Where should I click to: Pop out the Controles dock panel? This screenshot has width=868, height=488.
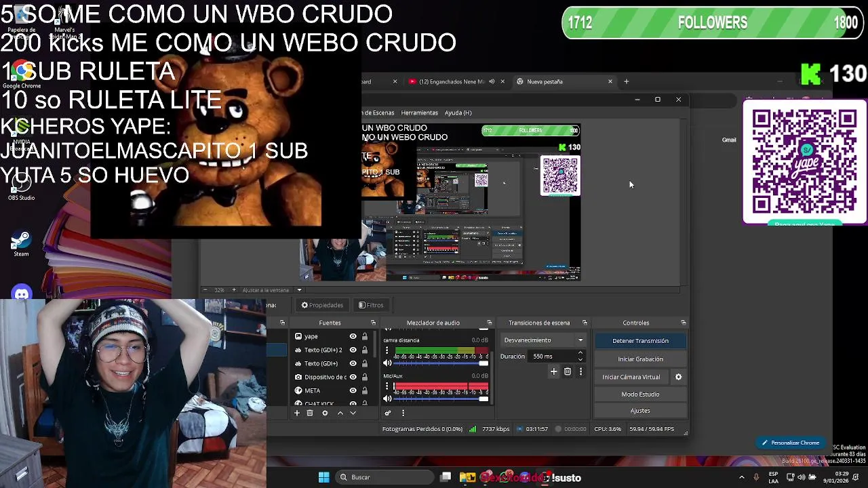coord(683,323)
